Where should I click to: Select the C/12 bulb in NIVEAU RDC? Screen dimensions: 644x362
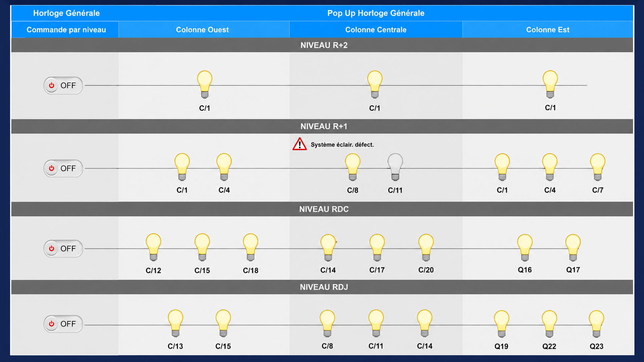153,247
